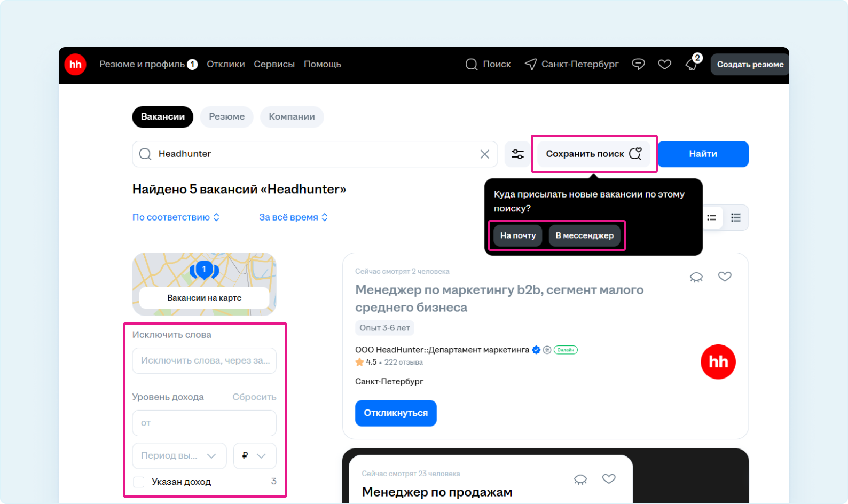Open the search magnifier in top bar
Viewport: 848px width, 504px height.
coord(471,65)
